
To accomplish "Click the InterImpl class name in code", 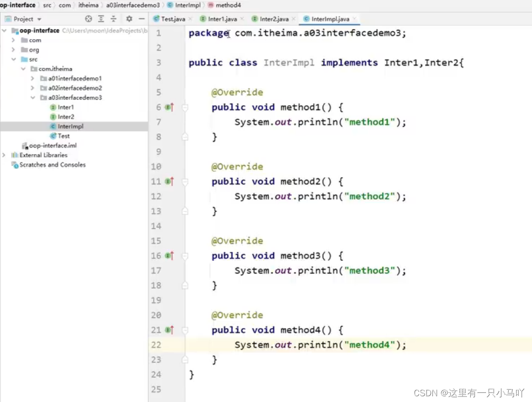I will 289,63.
